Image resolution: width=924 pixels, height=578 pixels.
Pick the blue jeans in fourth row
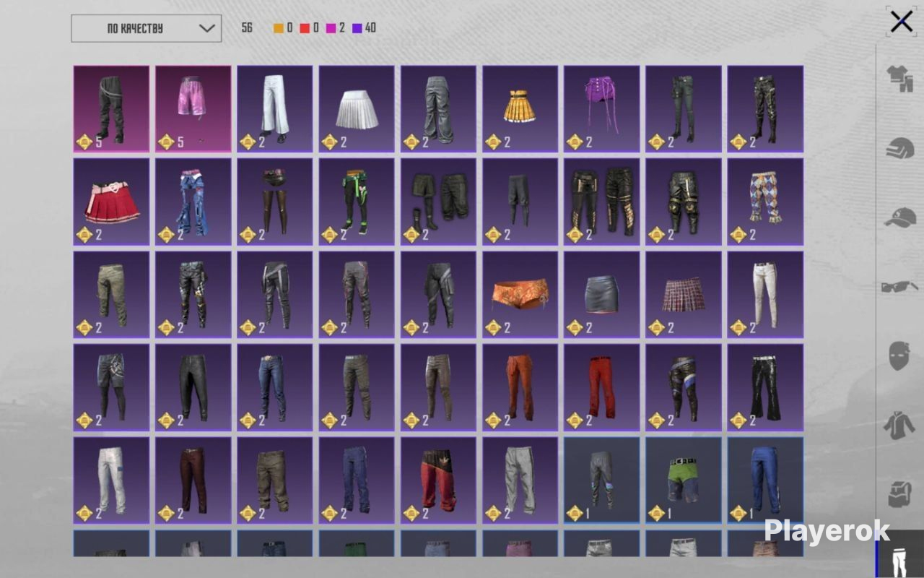pyautogui.click(x=275, y=387)
